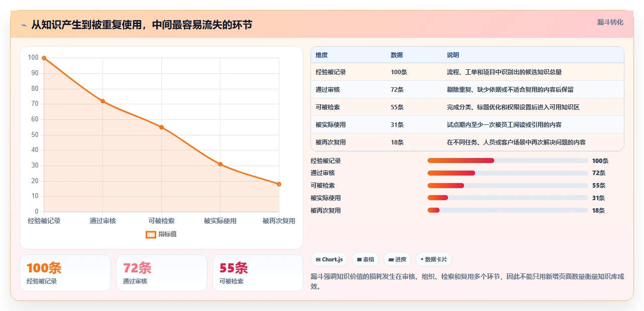
Task: Click the 经验被记录 progress bar
Action: click(508, 161)
